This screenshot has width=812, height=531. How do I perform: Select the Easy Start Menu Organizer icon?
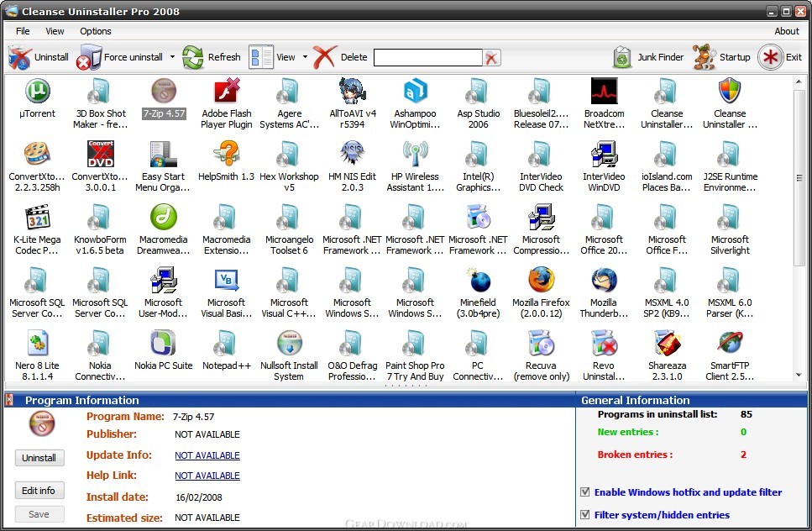coord(164,154)
